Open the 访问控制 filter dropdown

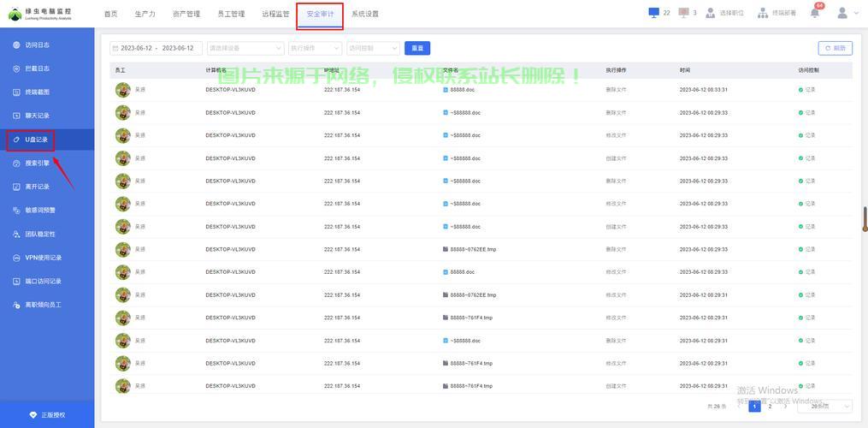point(373,49)
